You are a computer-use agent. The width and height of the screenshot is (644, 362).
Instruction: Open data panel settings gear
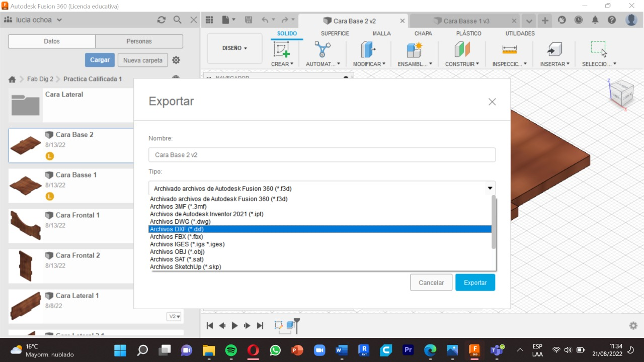click(176, 60)
